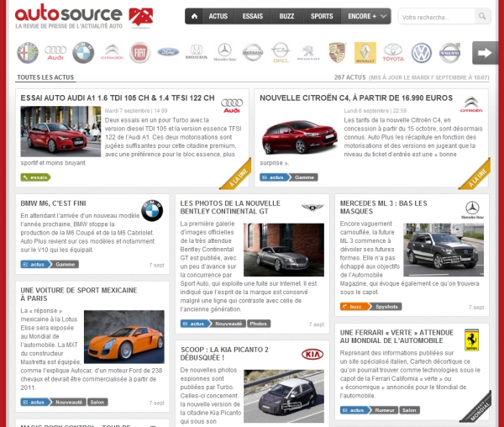Open the red Audi A1 thumbnail

60,131
